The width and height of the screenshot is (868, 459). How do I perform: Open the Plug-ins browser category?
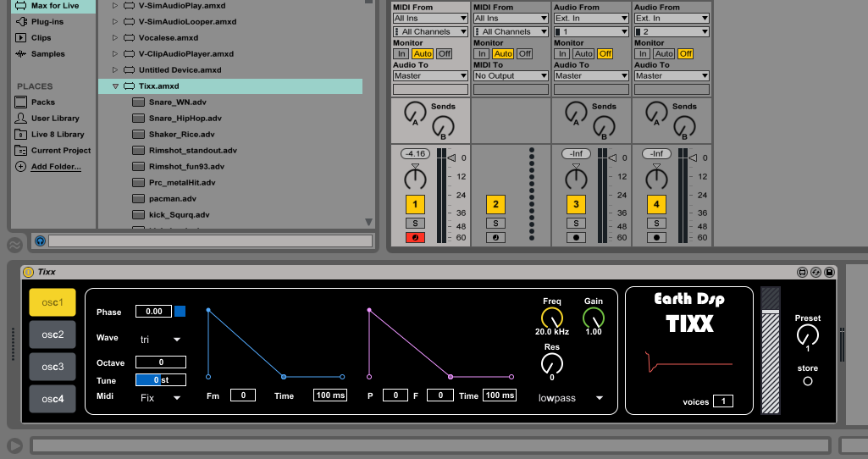[x=47, y=21]
